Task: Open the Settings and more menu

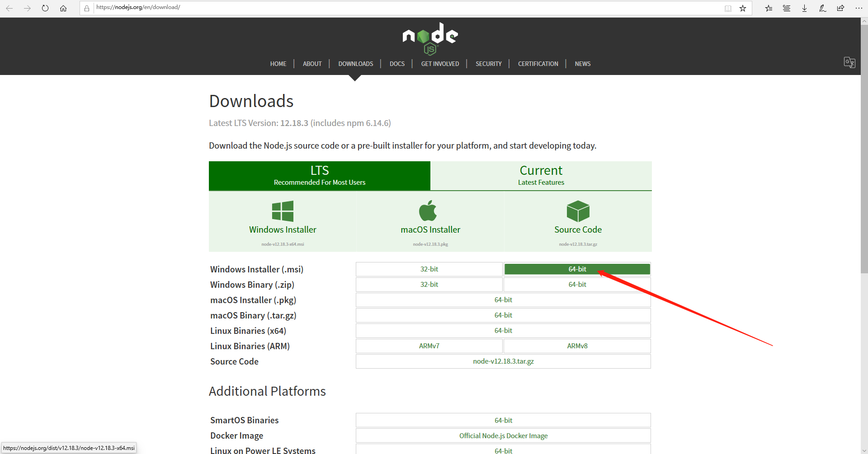Action: (x=859, y=8)
